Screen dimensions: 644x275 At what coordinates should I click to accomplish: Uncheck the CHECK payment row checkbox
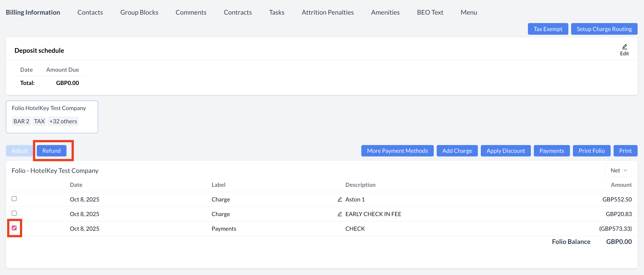tap(14, 228)
